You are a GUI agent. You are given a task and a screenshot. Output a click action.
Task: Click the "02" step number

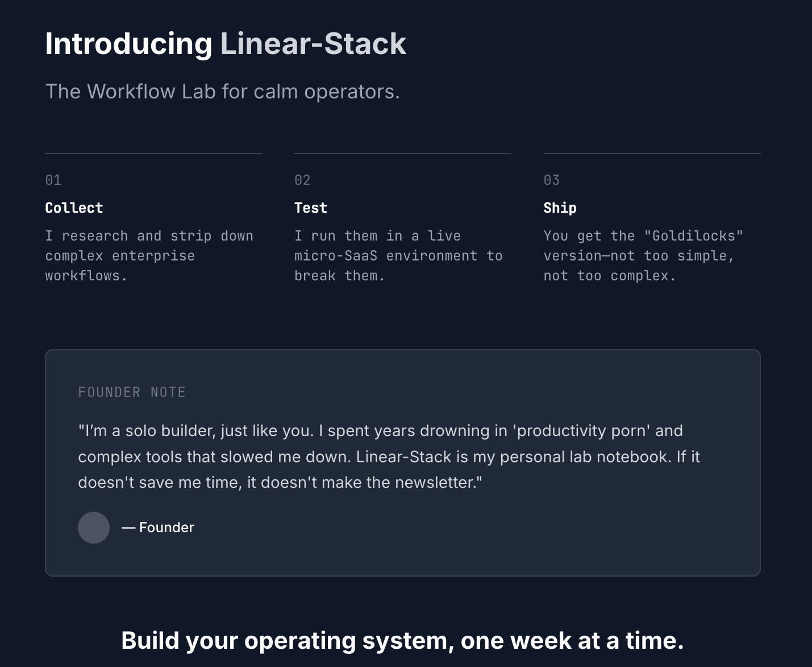(x=302, y=180)
